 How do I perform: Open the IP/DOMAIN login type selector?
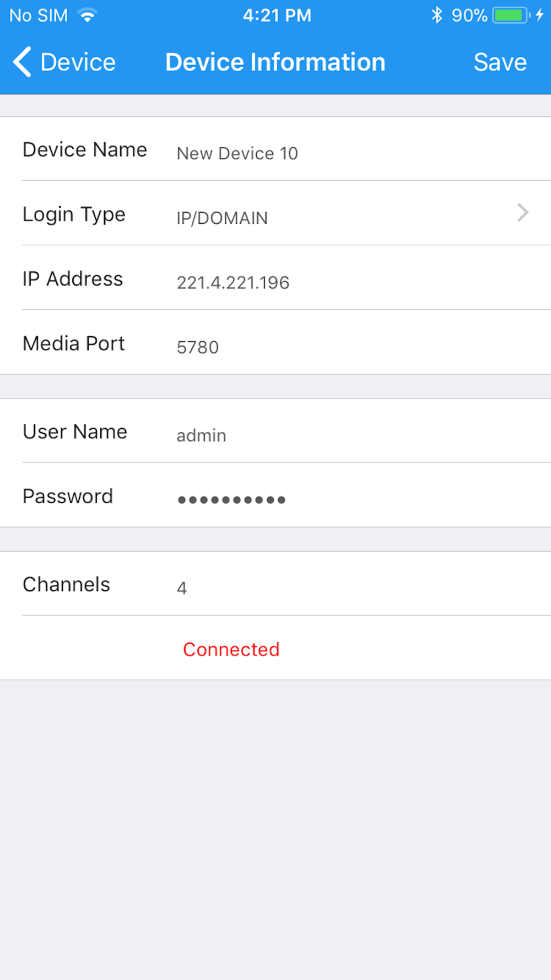pyautogui.click(x=222, y=218)
